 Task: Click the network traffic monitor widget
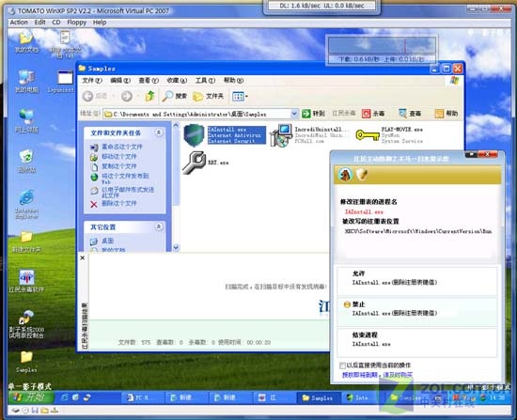[x=382, y=50]
